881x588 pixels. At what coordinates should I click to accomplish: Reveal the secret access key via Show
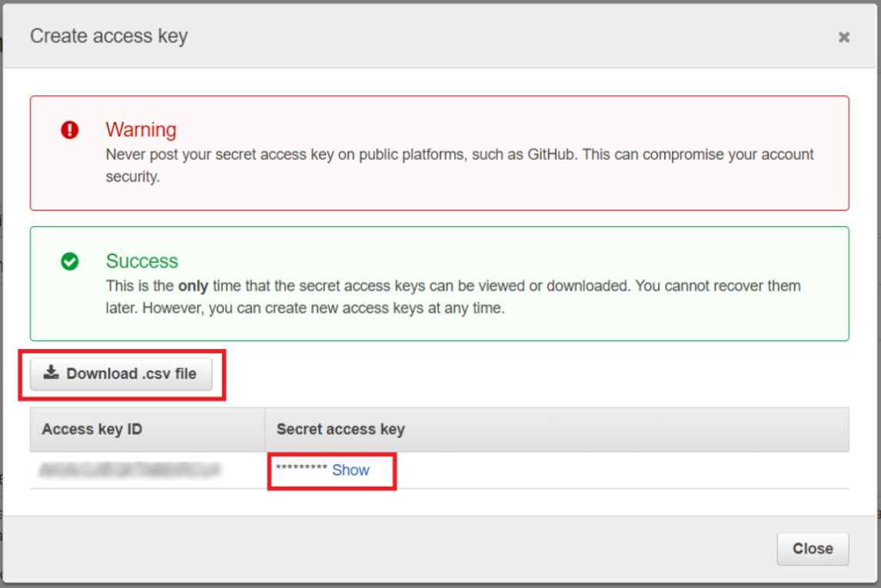tap(351, 470)
